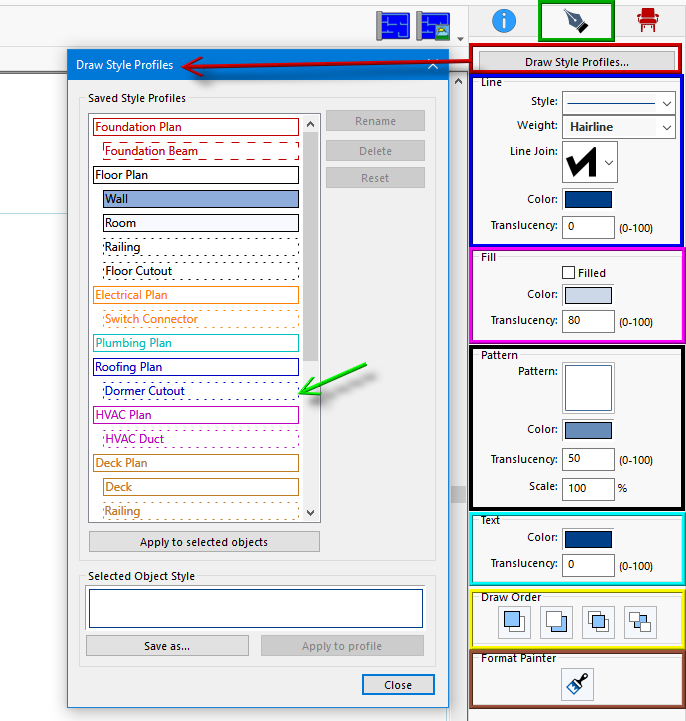The height and width of the screenshot is (721, 686).
Task: Click the profile list scroll down arrow
Action: [311, 512]
